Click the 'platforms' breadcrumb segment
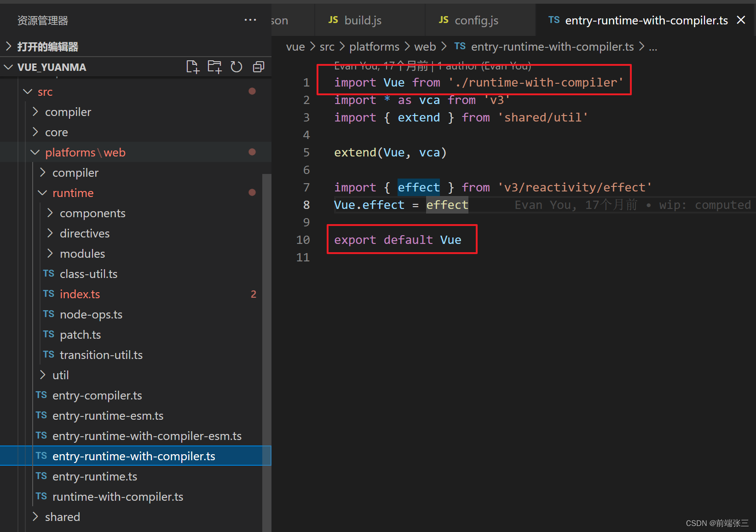756x532 pixels. 374,46
